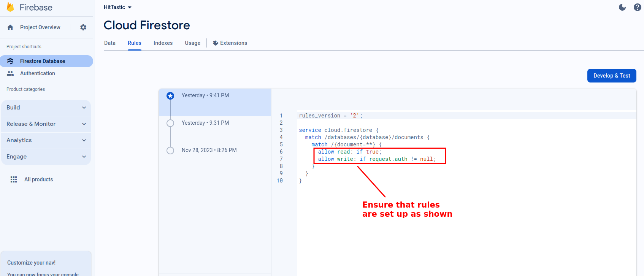Viewport: 644px width, 276px height.
Task: Click the Firestore Database sidebar icon
Action: 10,61
